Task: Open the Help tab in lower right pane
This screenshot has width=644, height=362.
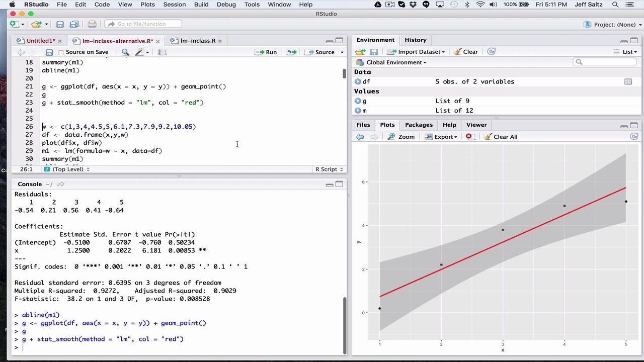Action: point(449,125)
